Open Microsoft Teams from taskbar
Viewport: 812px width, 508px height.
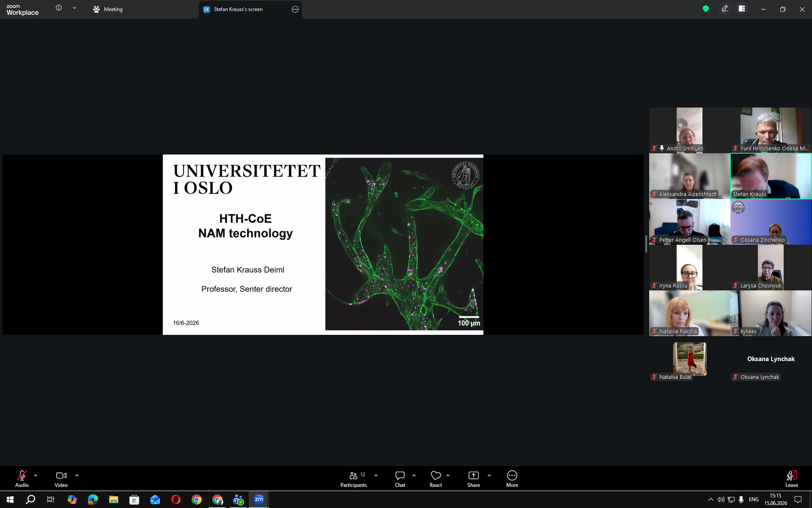(238, 500)
